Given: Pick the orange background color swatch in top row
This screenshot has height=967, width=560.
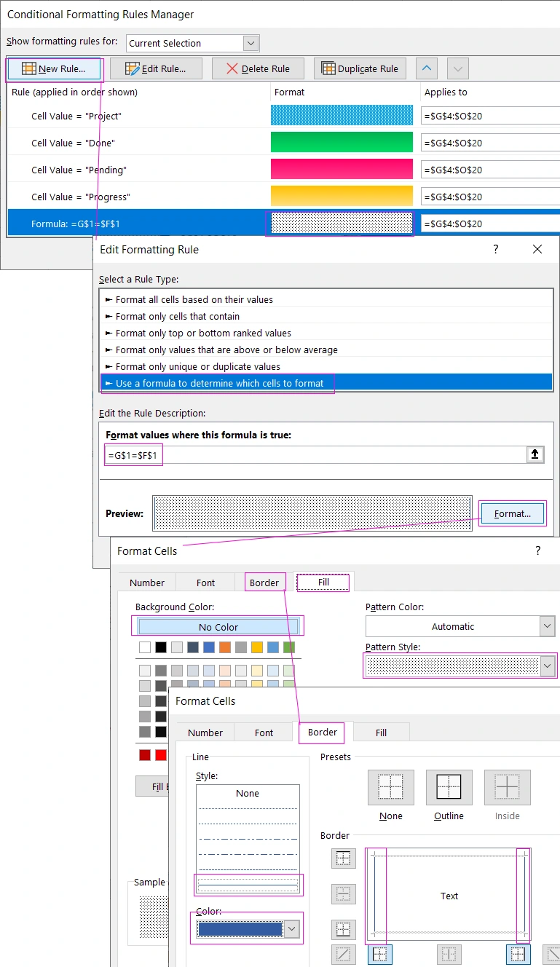Looking at the screenshot, I should [224, 647].
